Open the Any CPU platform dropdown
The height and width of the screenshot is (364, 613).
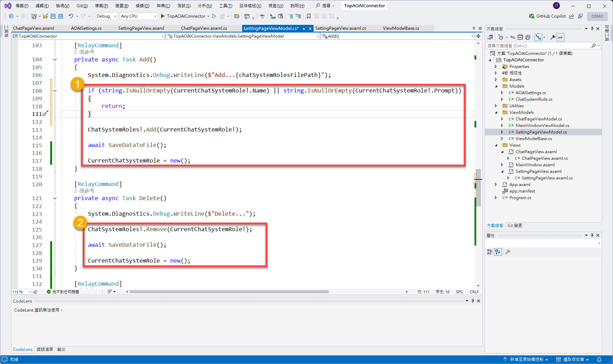pos(138,16)
